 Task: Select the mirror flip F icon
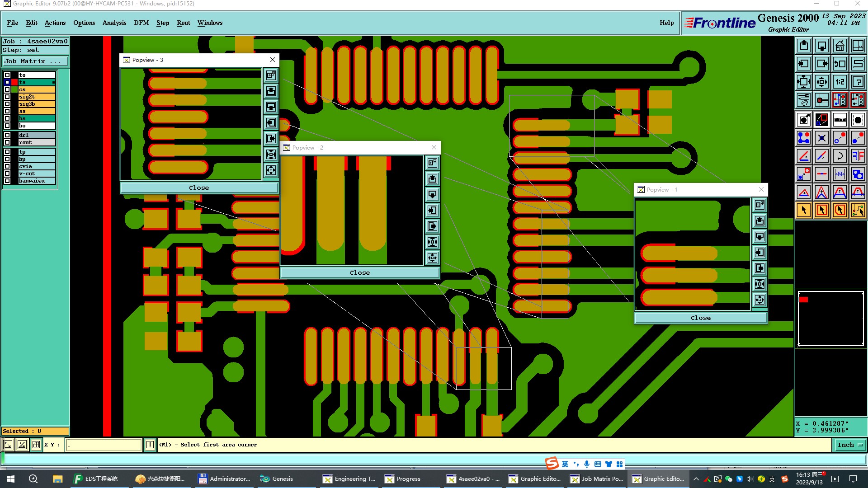tap(858, 156)
